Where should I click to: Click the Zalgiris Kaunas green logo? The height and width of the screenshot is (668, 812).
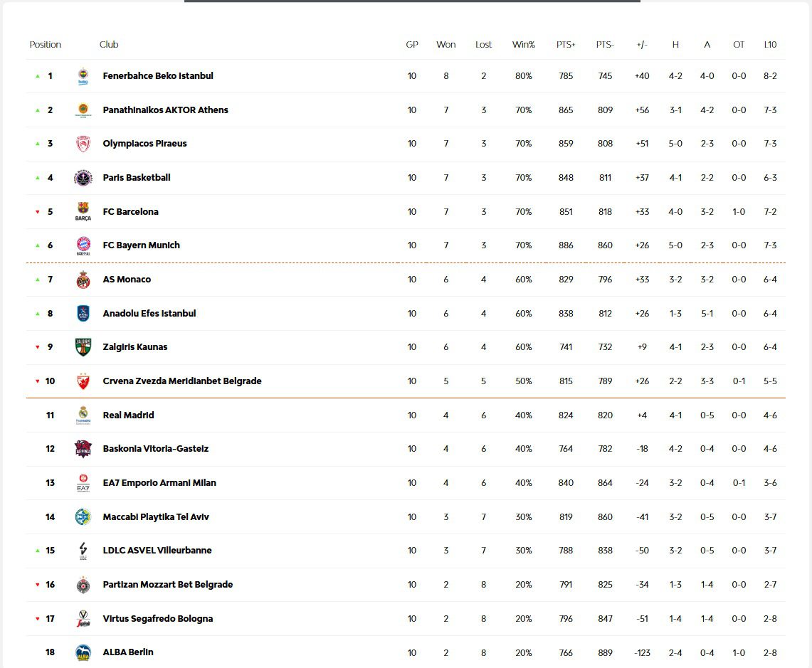83,347
